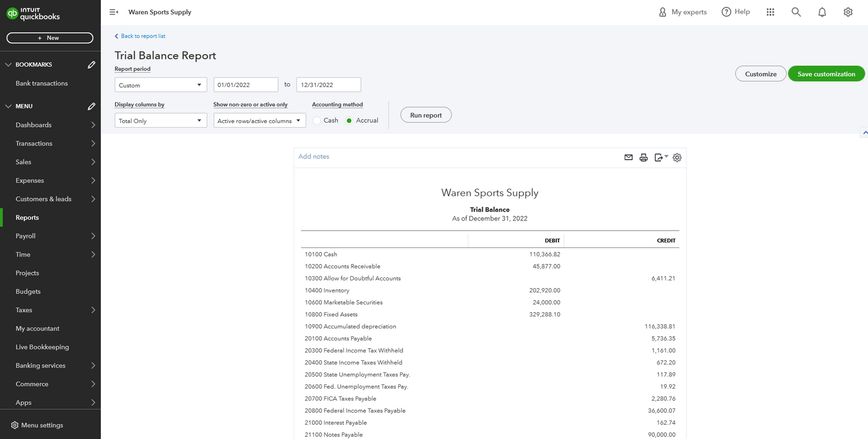
Task: Open My experts panel
Action: tap(682, 12)
